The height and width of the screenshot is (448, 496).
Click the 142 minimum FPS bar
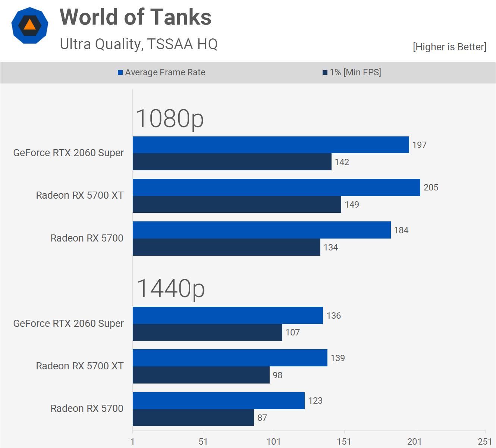232,162
